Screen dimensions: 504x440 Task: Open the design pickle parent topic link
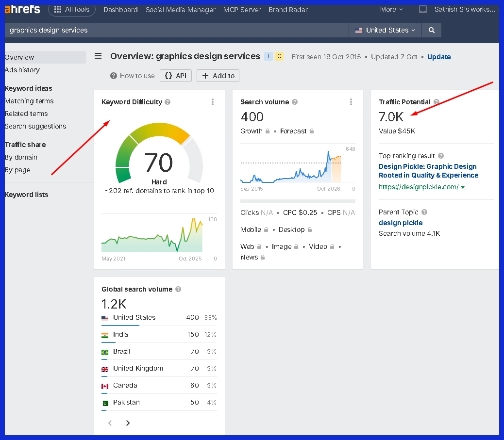pyautogui.click(x=400, y=223)
